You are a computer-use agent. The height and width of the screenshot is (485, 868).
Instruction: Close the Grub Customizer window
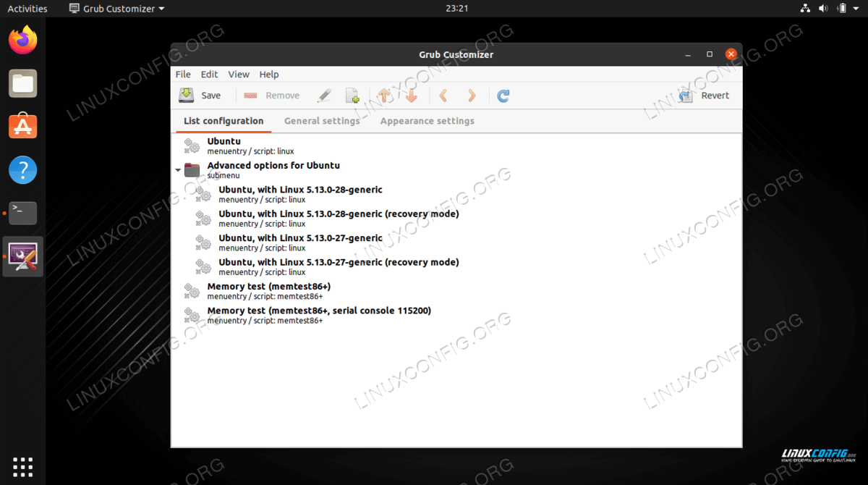click(731, 54)
